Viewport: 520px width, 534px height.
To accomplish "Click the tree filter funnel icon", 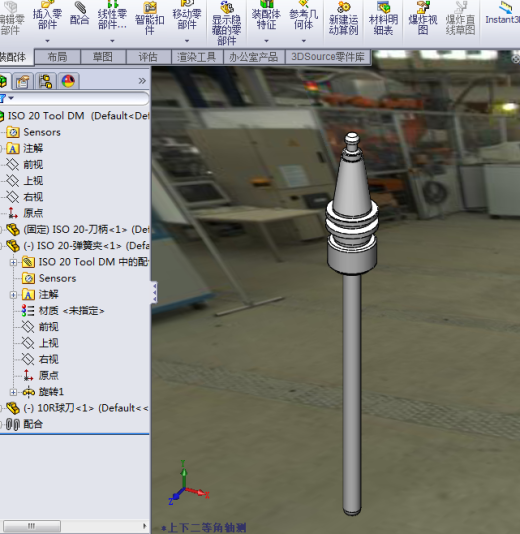I will click(x=3, y=98).
